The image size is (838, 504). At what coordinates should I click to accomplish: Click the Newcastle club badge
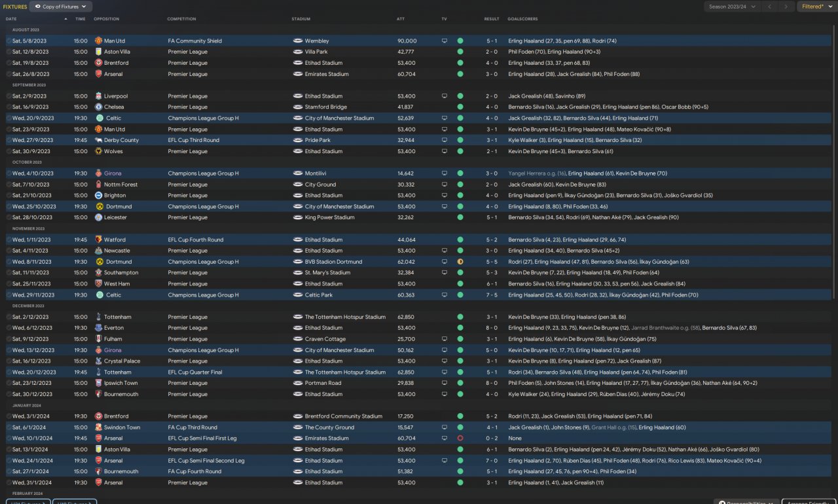coord(98,251)
